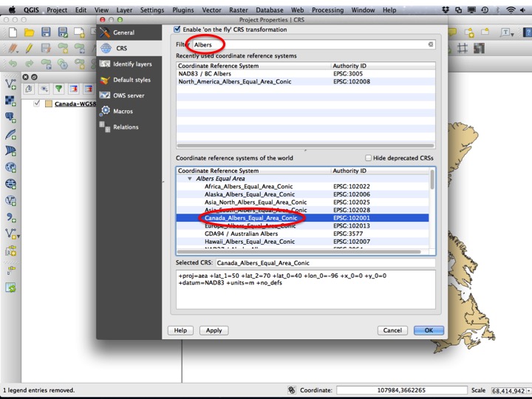Click the Save As project icon
532x399 pixels.
63,33
